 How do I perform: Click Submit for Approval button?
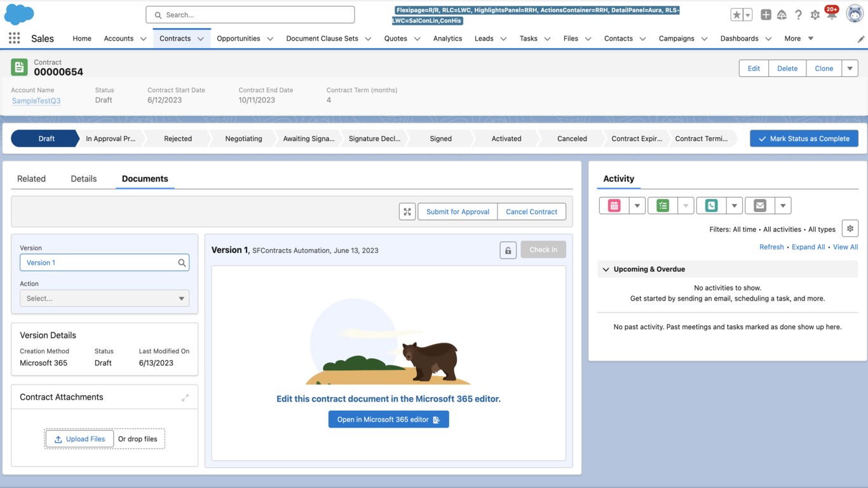[x=458, y=212]
